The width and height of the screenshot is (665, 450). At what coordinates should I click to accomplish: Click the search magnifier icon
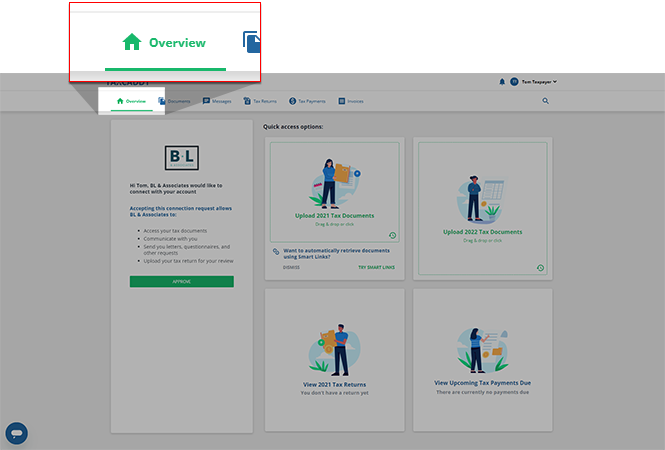545,101
